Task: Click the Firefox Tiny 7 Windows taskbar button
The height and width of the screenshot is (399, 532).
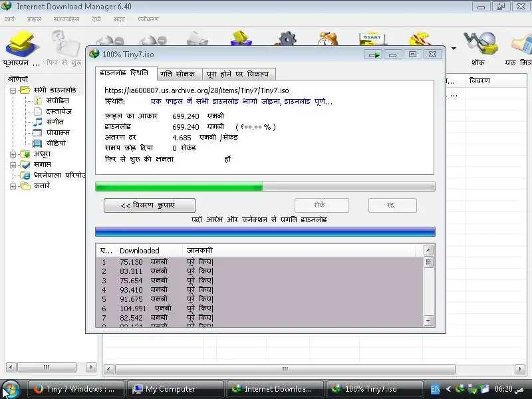Action: click(x=75, y=389)
